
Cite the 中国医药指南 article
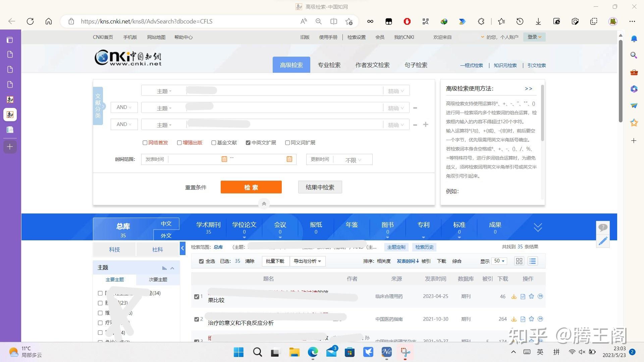point(540,319)
